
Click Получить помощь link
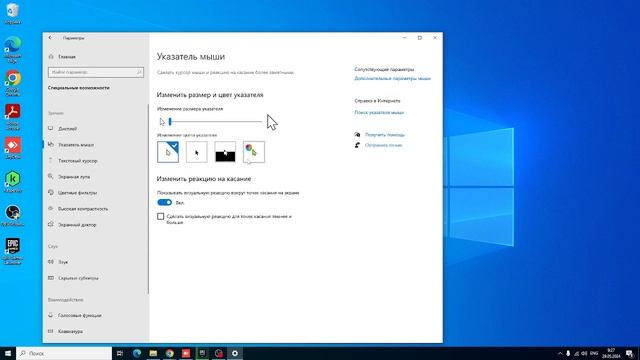(384, 134)
